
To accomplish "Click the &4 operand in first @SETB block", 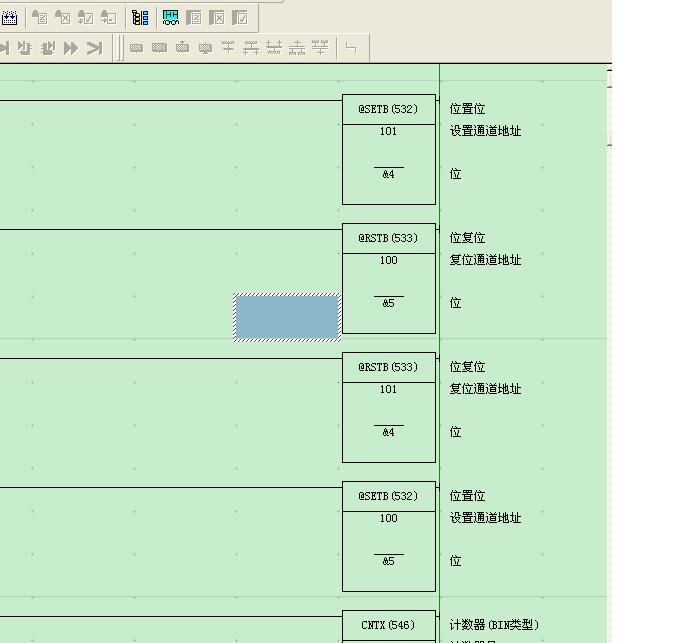I will click(388, 174).
